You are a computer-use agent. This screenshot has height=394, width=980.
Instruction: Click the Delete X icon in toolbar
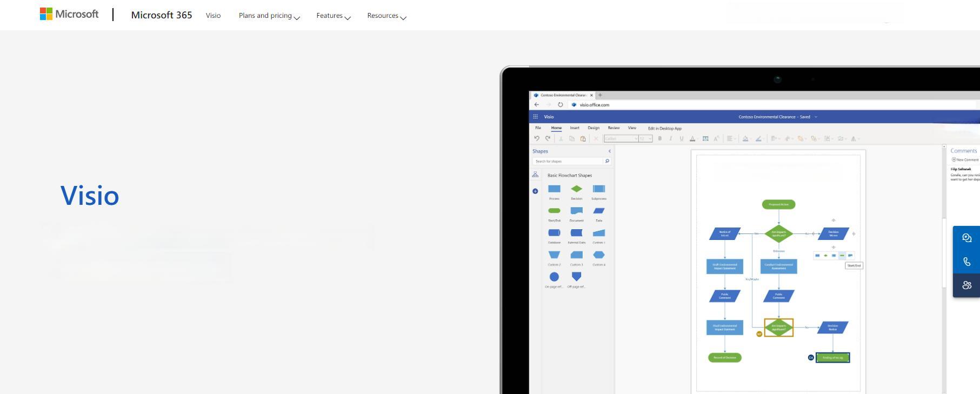pyautogui.click(x=596, y=139)
